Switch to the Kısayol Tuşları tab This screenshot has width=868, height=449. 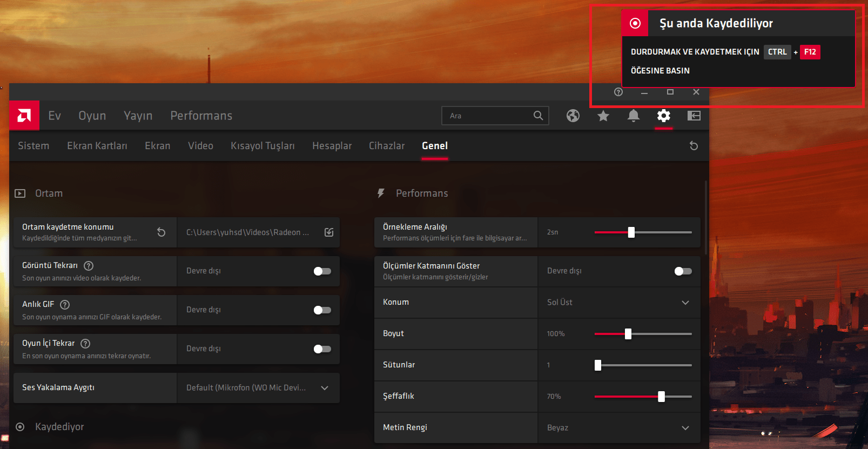pyautogui.click(x=263, y=146)
